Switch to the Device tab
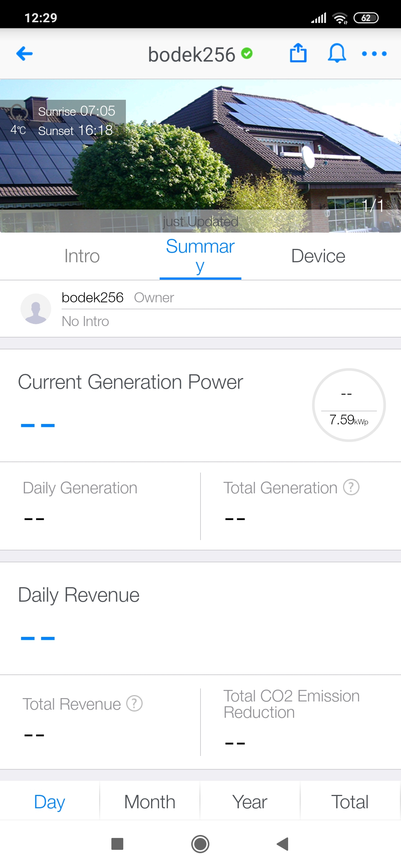Screen dimensions: 401x868 coord(318,256)
